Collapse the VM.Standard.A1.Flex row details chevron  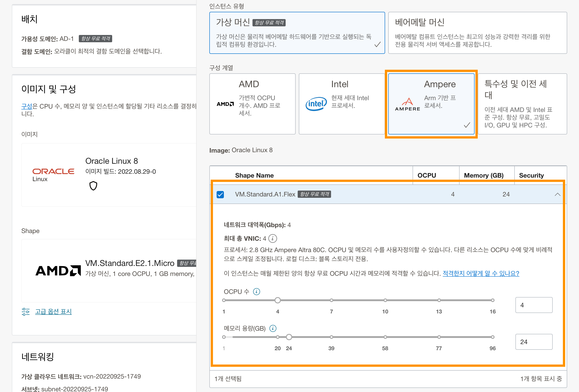click(558, 194)
